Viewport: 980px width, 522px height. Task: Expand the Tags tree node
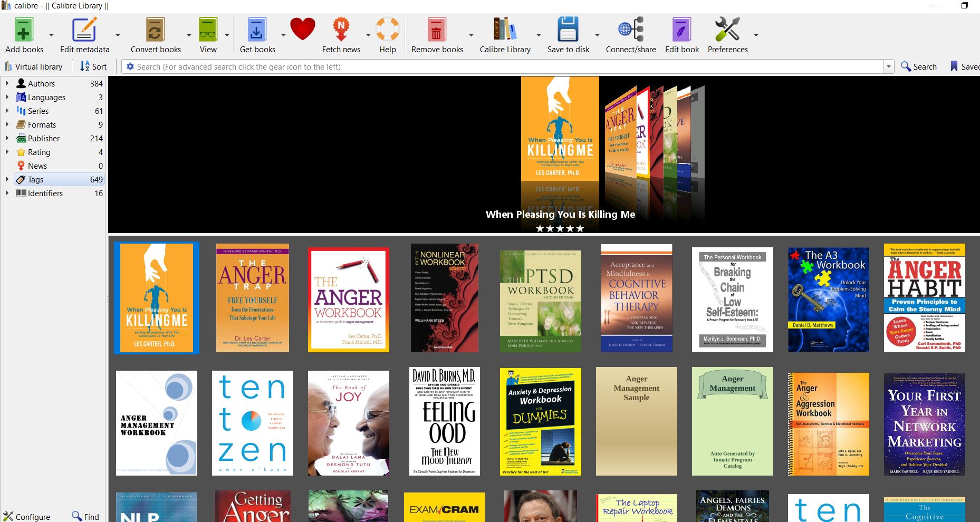click(x=7, y=179)
